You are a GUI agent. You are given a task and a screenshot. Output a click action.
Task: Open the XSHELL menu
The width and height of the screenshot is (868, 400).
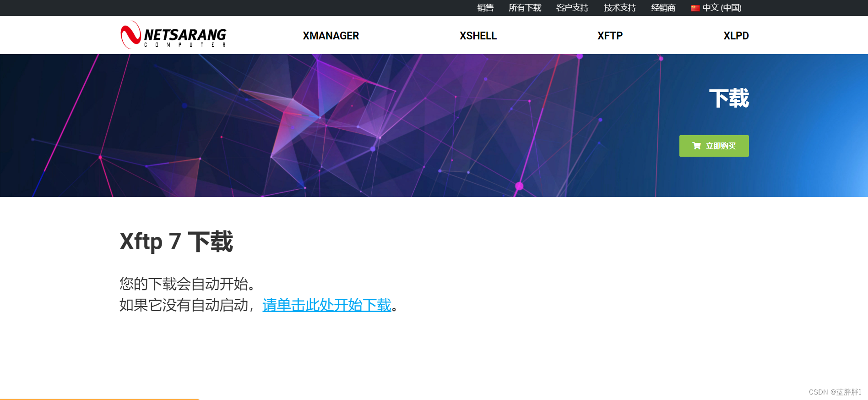478,36
